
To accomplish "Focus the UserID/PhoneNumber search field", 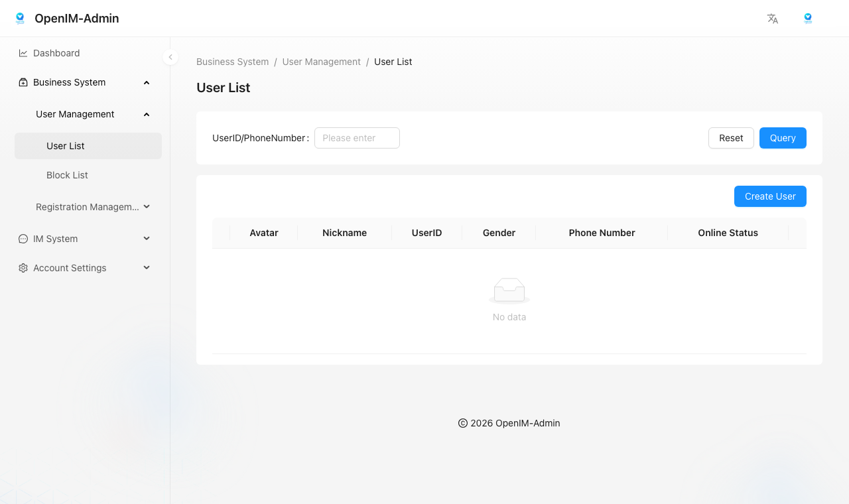I will [357, 138].
